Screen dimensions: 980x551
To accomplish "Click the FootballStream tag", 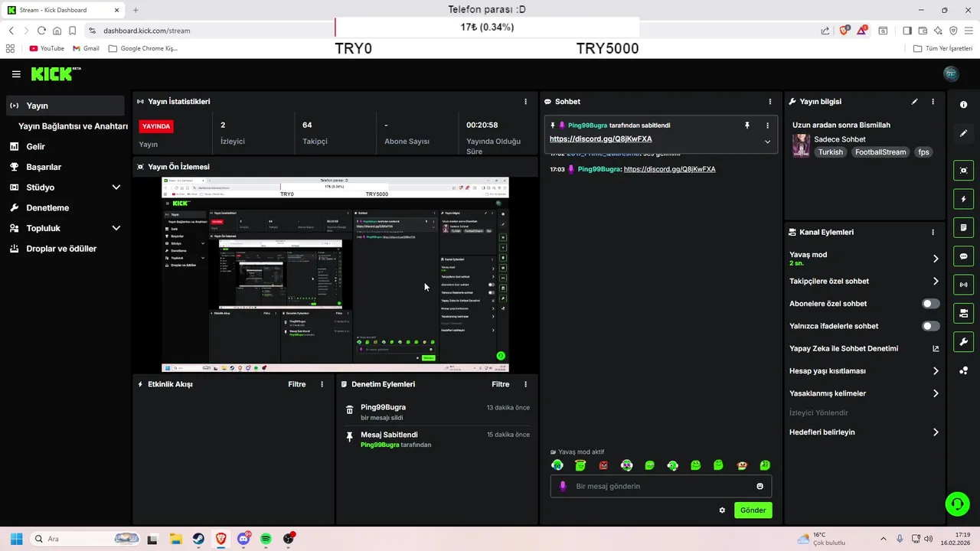I will [880, 152].
